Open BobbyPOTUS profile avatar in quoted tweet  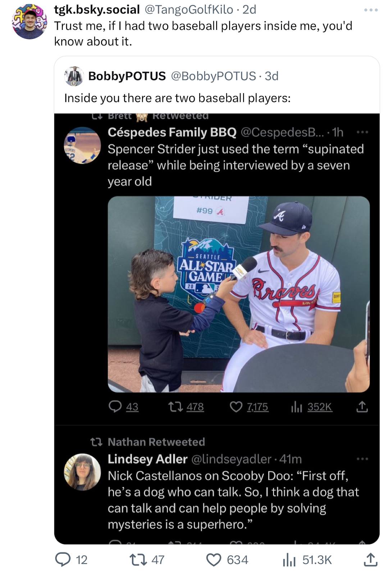(x=74, y=76)
